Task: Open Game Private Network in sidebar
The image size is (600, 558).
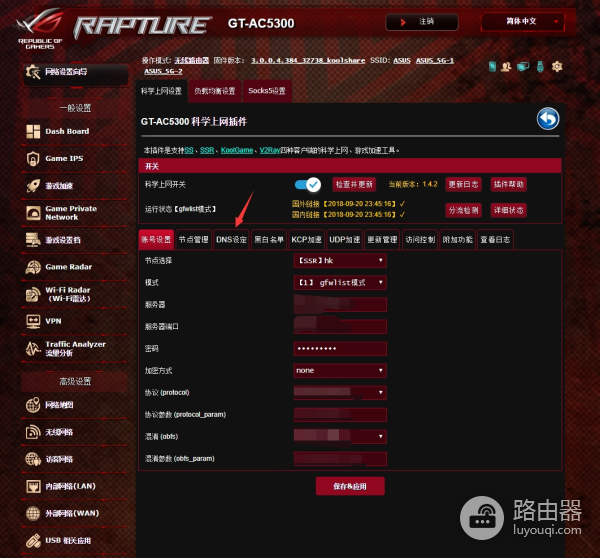Action: point(70,212)
